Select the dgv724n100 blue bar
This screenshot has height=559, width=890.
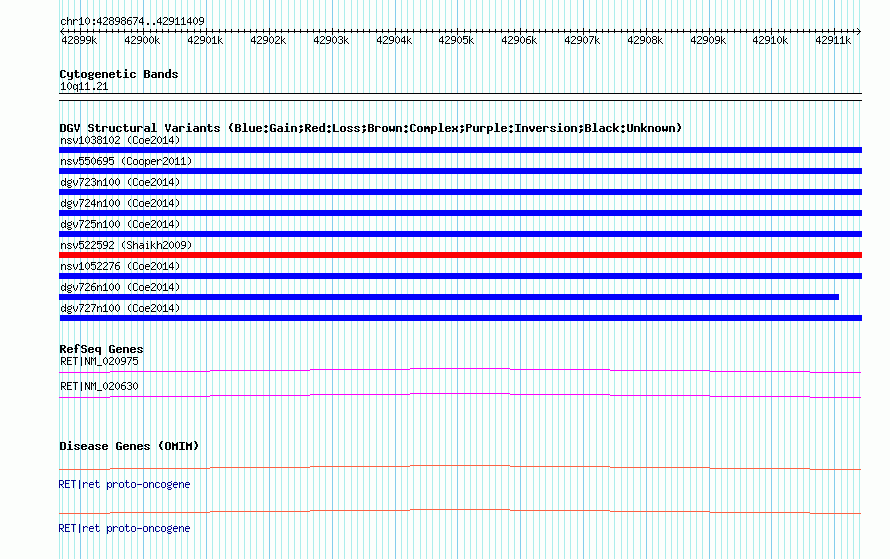[460, 213]
